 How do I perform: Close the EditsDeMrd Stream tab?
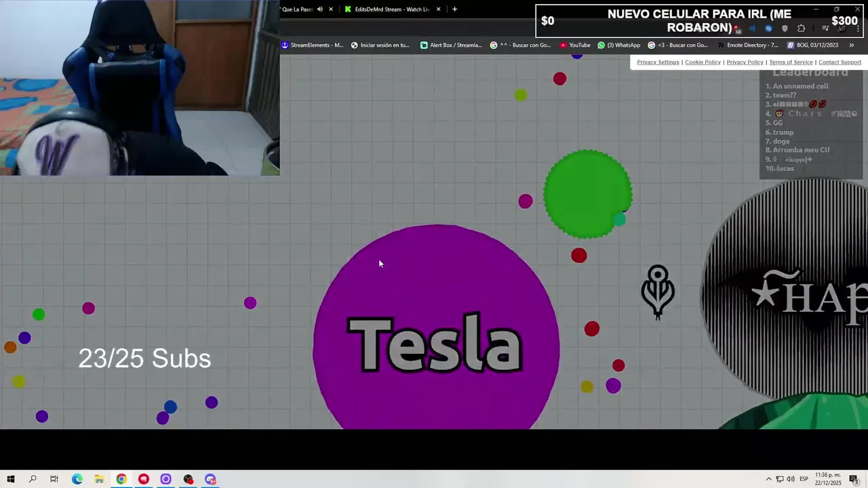(x=439, y=9)
